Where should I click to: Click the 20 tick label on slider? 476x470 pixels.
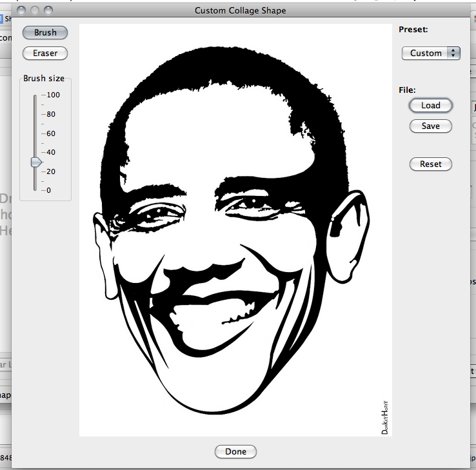pos(51,171)
